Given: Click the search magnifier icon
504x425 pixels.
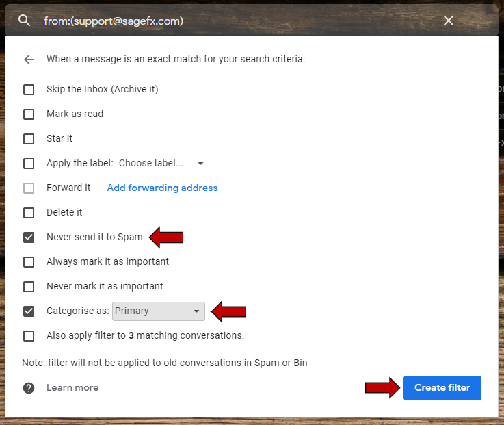Looking at the screenshot, I should pyautogui.click(x=25, y=21).
